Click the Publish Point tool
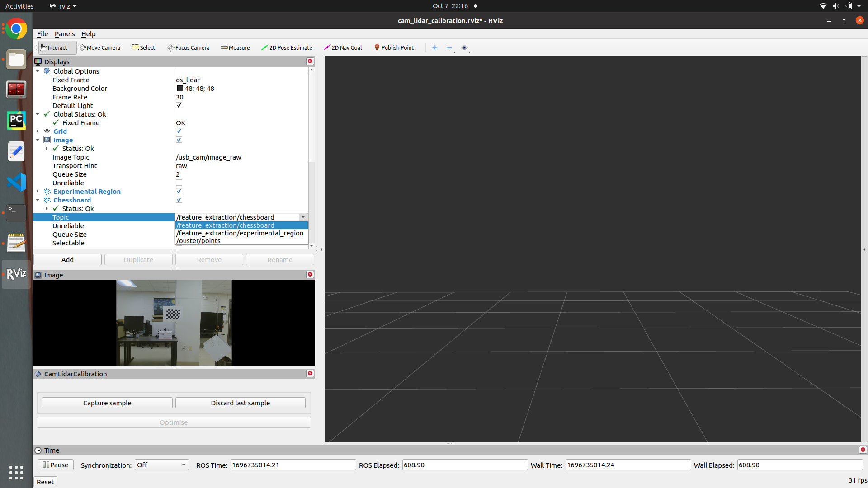The width and height of the screenshot is (868, 488). (394, 47)
